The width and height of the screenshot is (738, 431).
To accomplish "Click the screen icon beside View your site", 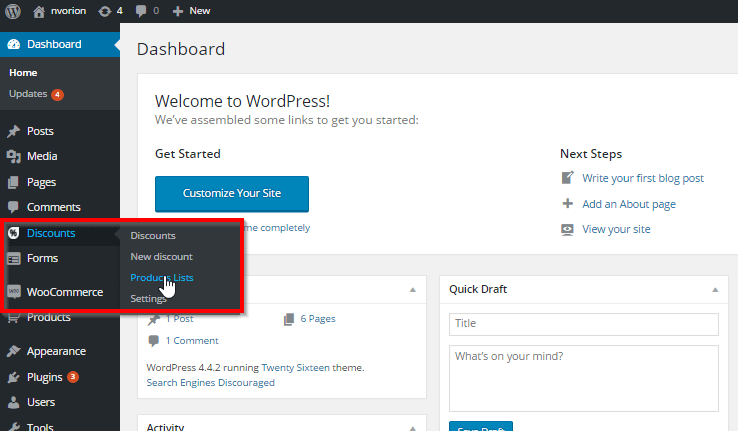I will point(568,229).
